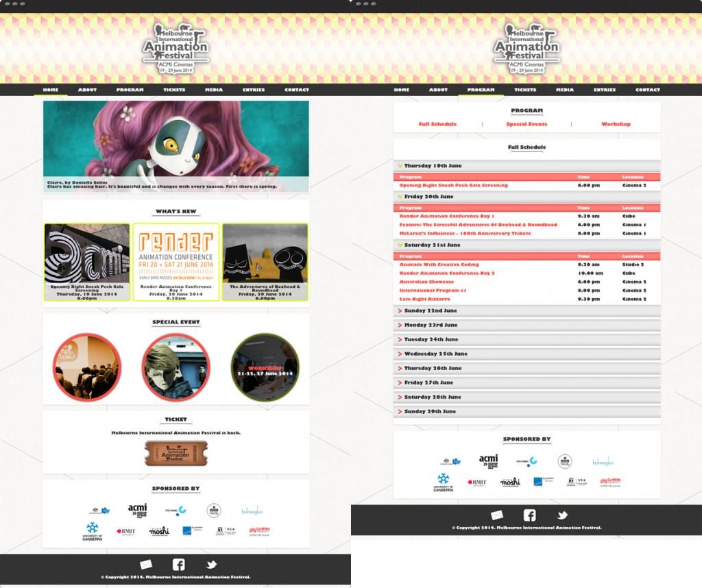
Task: Click the circular Workshop special event image
Action: coord(265,367)
